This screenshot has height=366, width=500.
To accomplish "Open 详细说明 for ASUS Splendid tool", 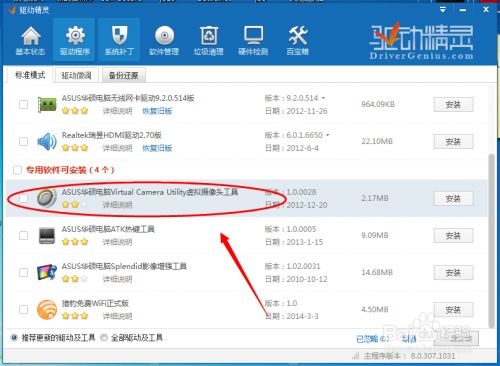I will 117,279.
